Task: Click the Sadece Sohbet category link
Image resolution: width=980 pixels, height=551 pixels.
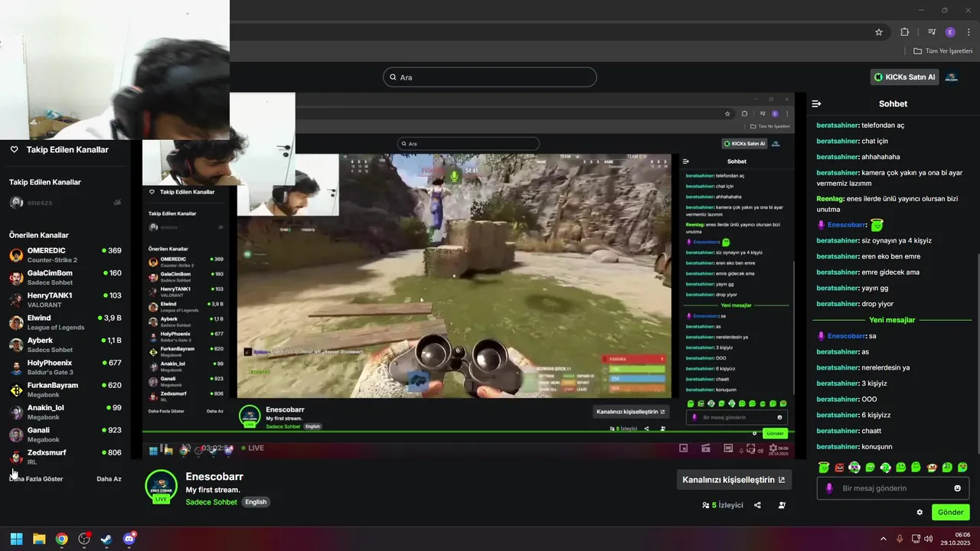Action: 211,502
